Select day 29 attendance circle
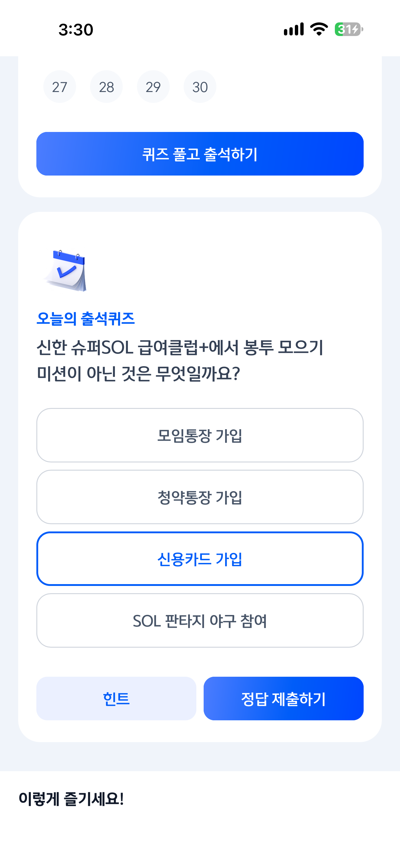 pyautogui.click(x=153, y=87)
